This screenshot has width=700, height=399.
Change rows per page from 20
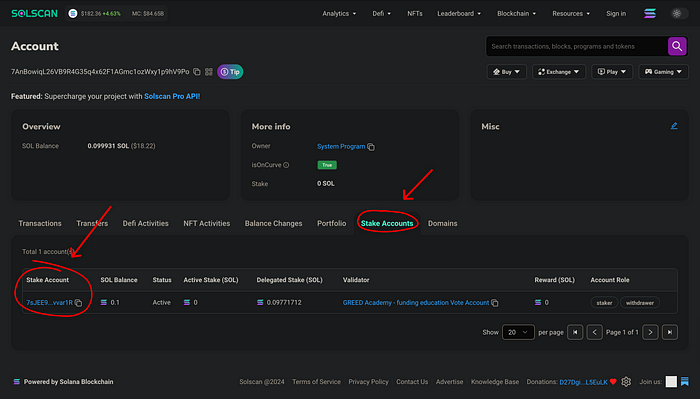pyautogui.click(x=518, y=332)
